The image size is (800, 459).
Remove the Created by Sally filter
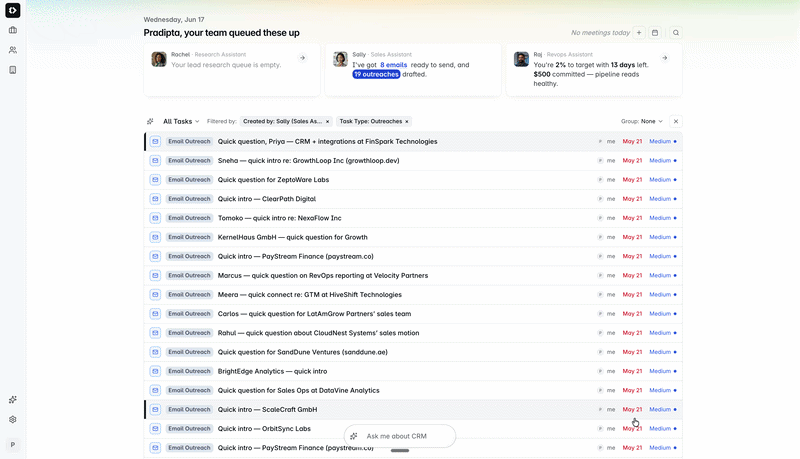pyautogui.click(x=328, y=121)
